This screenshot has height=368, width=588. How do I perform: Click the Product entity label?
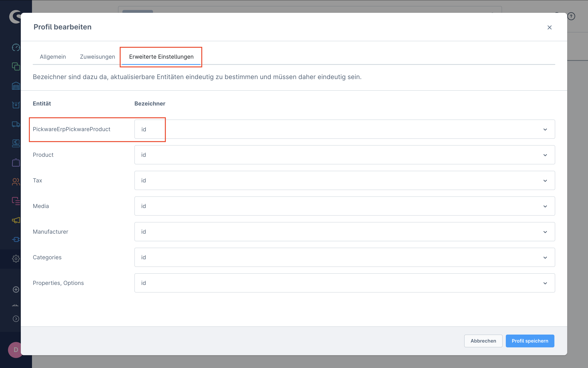pos(43,155)
